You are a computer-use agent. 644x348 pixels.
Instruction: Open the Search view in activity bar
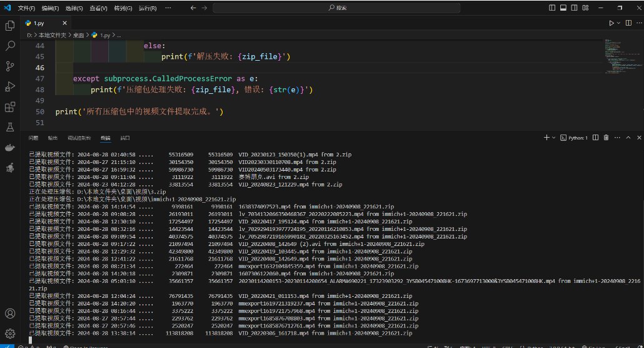coord(10,46)
